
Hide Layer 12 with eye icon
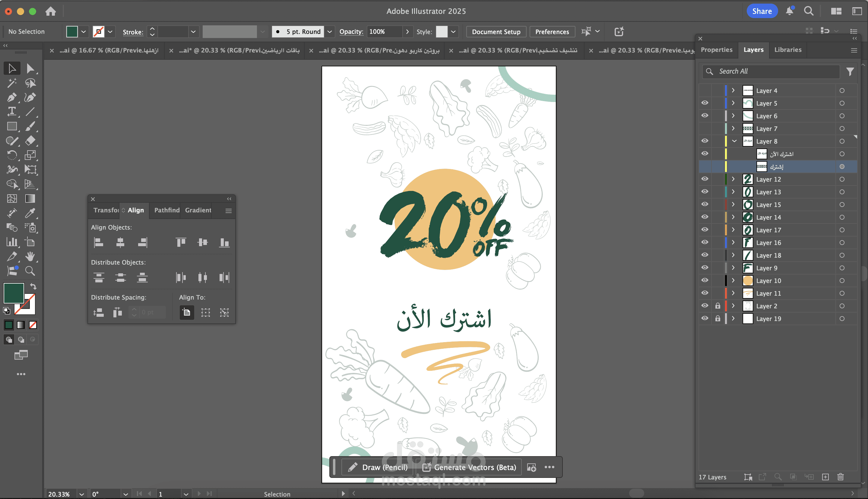point(705,179)
